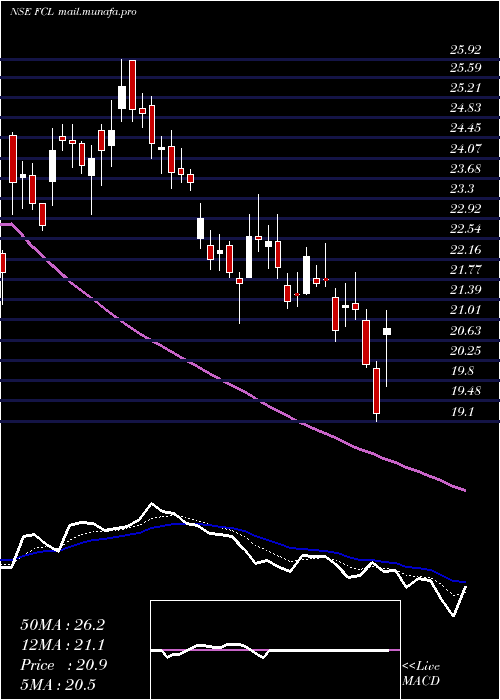
Task: Click the 19.48 price axis label
Action: tap(466, 391)
